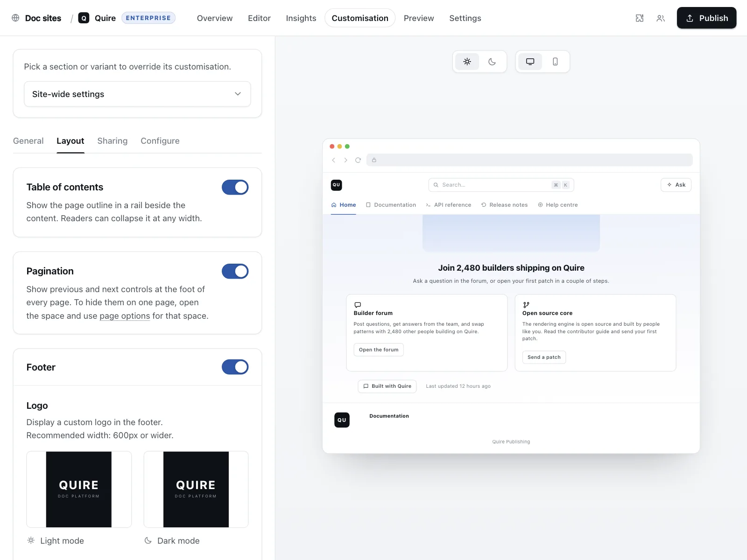Click the sun icon beside Light mode
This screenshot has width=747, height=560.
click(x=31, y=540)
